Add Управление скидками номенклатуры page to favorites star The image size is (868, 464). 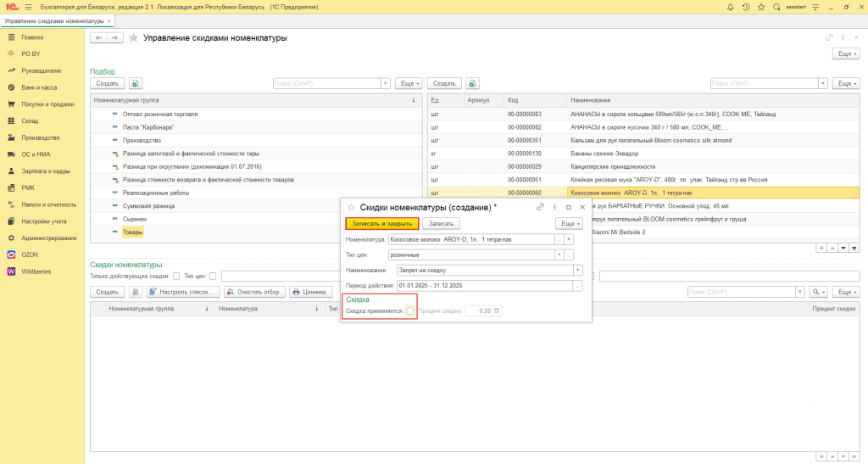pyautogui.click(x=133, y=37)
